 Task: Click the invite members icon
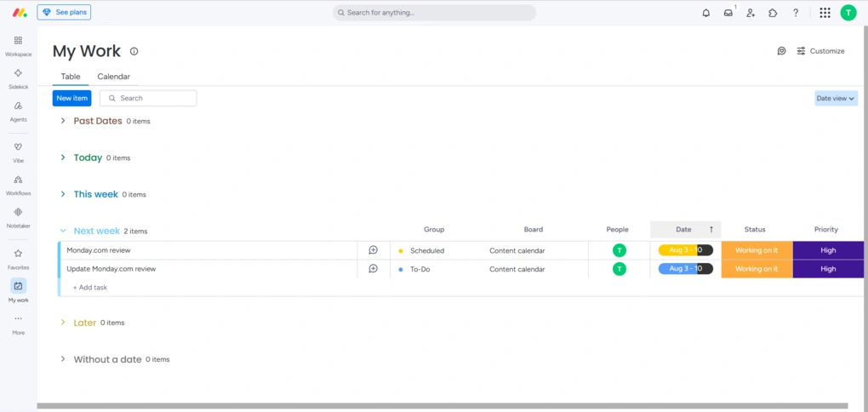(751, 13)
